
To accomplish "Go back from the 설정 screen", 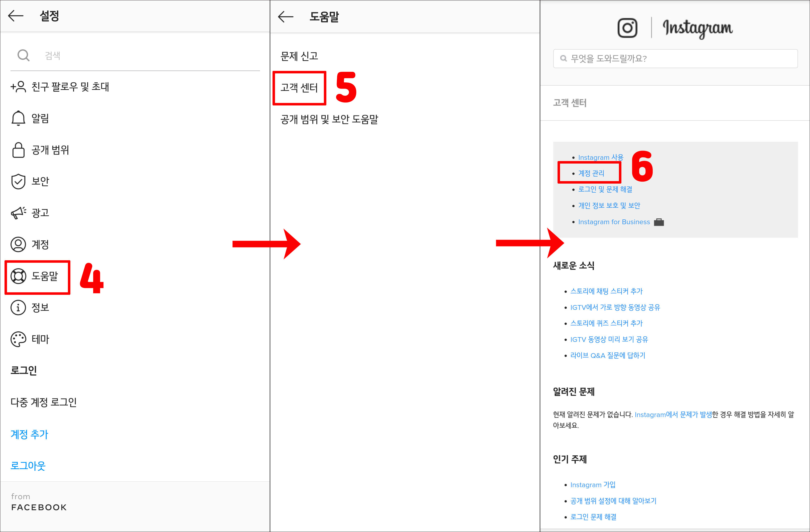I will click(x=16, y=16).
